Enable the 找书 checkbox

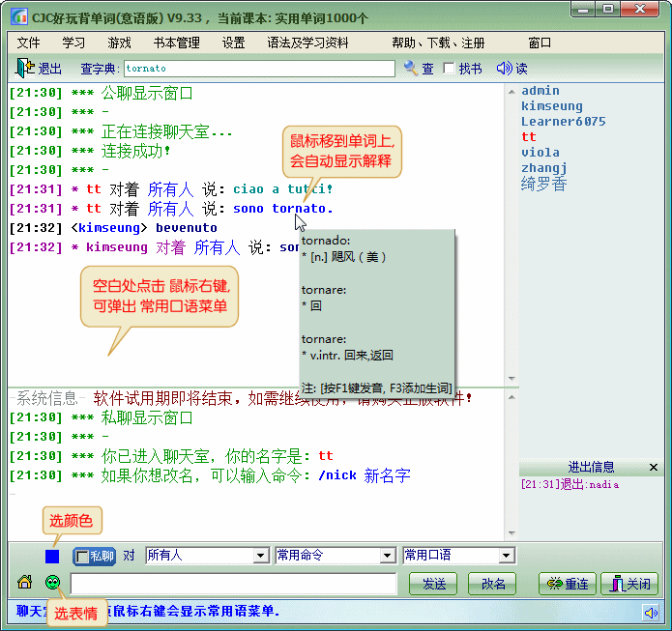pyautogui.click(x=449, y=69)
